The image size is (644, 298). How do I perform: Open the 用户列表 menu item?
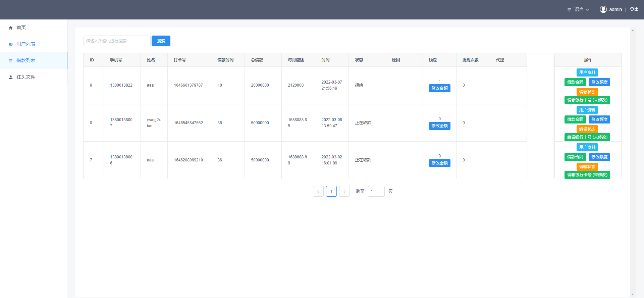26,44
